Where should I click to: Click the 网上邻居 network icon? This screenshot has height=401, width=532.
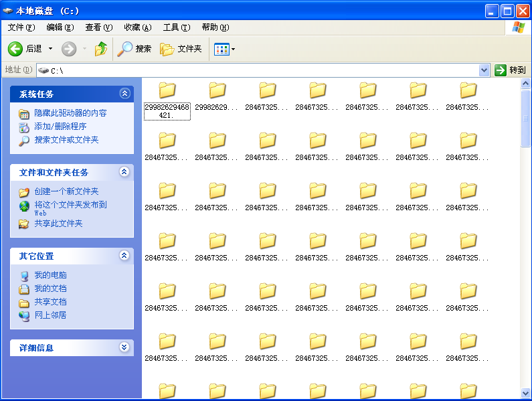(24, 316)
